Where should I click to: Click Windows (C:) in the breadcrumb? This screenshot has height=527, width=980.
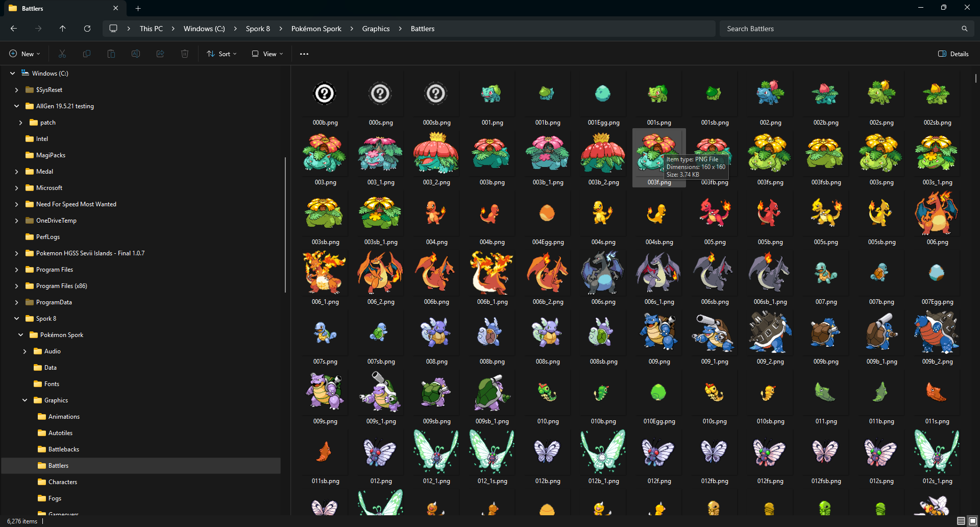click(x=204, y=29)
